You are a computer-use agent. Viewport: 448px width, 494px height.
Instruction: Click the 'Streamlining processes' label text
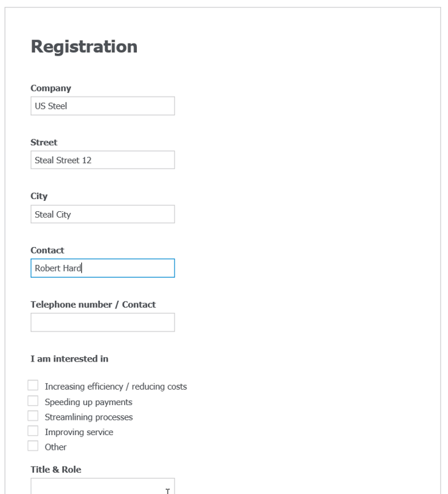pyautogui.click(x=89, y=417)
